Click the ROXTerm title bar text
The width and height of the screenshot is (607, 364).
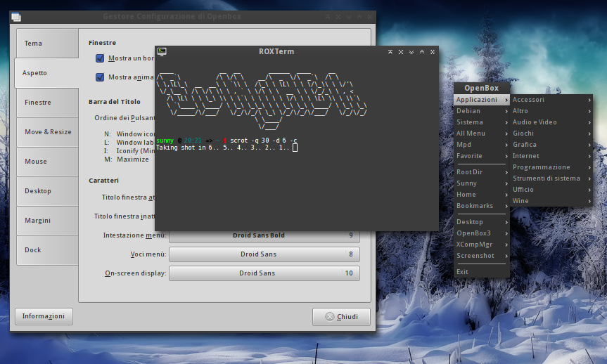pos(276,51)
